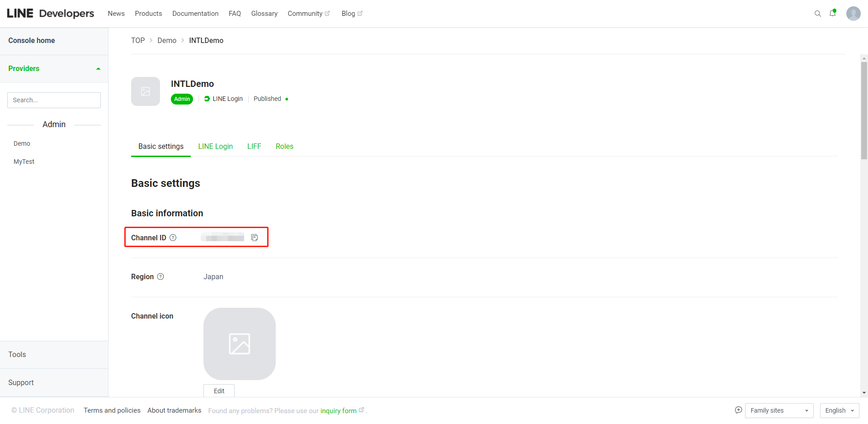The height and width of the screenshot is (424, 868).
Task: Open the search magnifier icon in header
Action: 817,14
